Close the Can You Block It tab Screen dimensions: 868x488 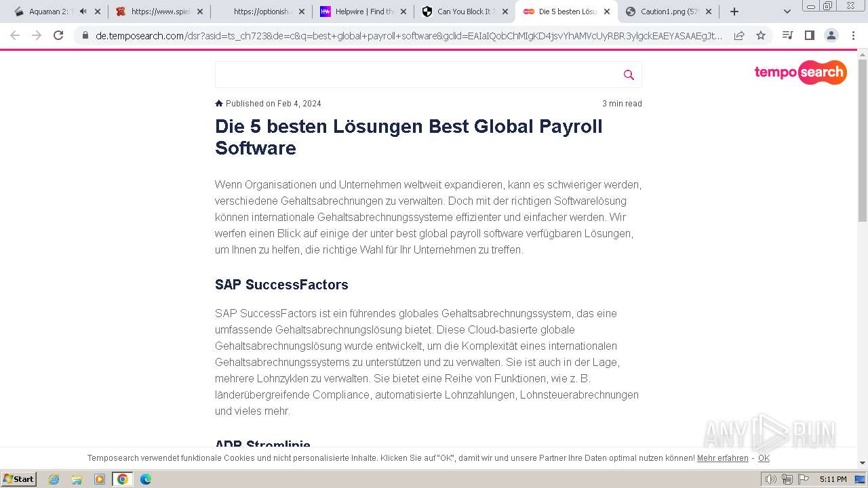coord(505,12)
